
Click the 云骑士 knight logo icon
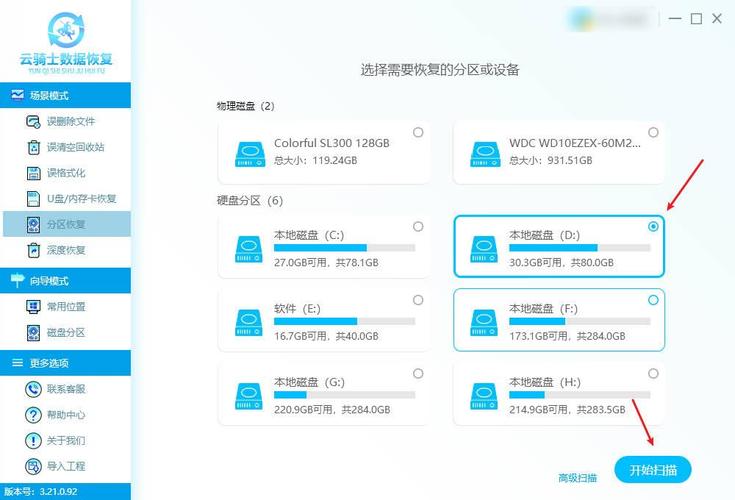(x=66, y=30)
